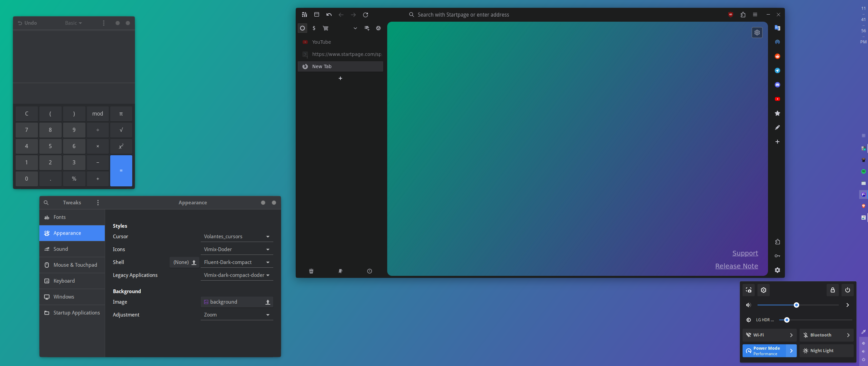
Task: Click the trash icon below tab list
Action: pos(311,271)
